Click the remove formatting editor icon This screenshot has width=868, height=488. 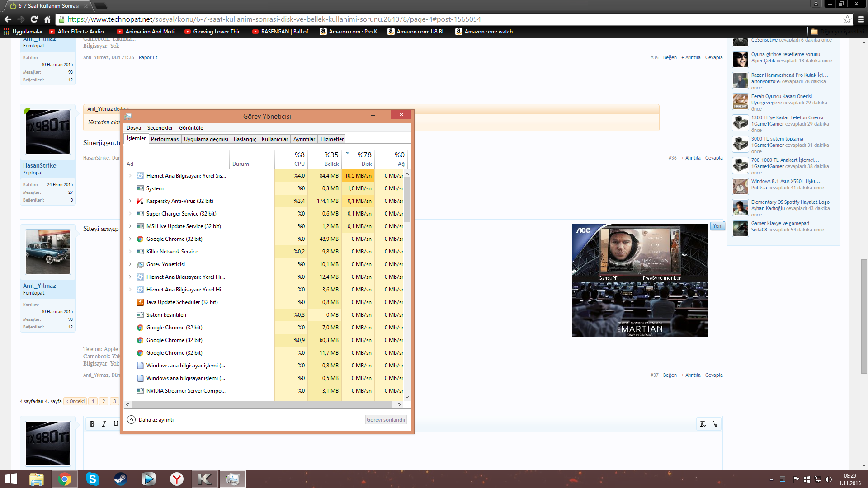(703, 424)
